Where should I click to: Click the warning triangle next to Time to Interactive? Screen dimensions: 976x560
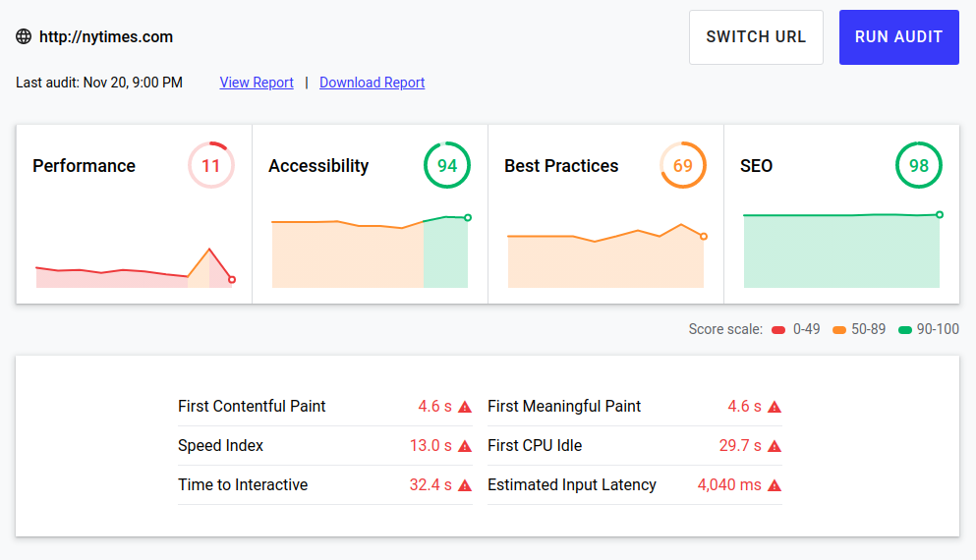coord(465,485)
